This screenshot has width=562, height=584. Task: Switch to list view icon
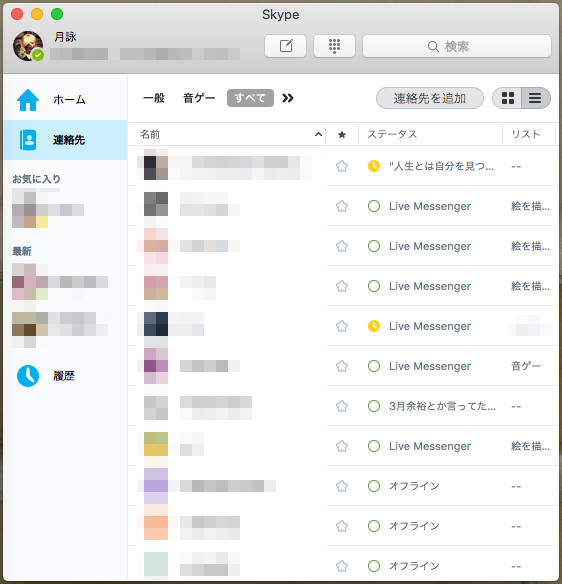coord(536,98)
